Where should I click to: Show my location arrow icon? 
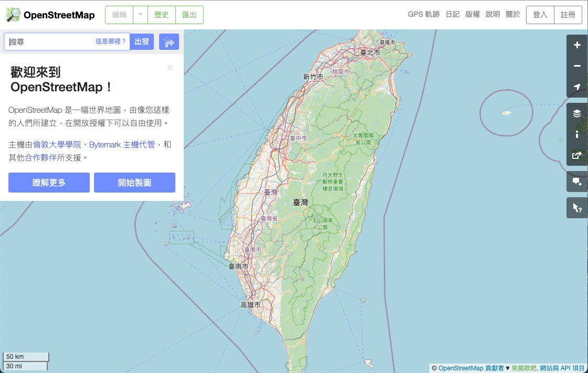click(x=577, y=87)
